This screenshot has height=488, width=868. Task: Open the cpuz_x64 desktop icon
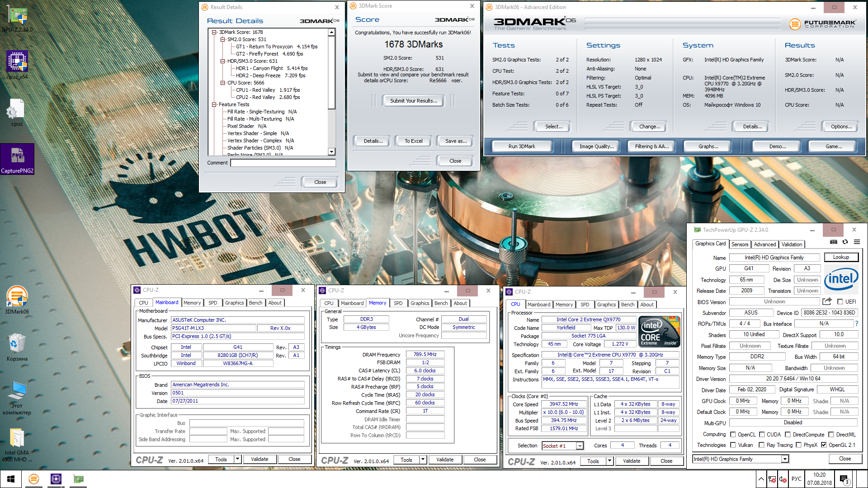(x=17, y=65)
